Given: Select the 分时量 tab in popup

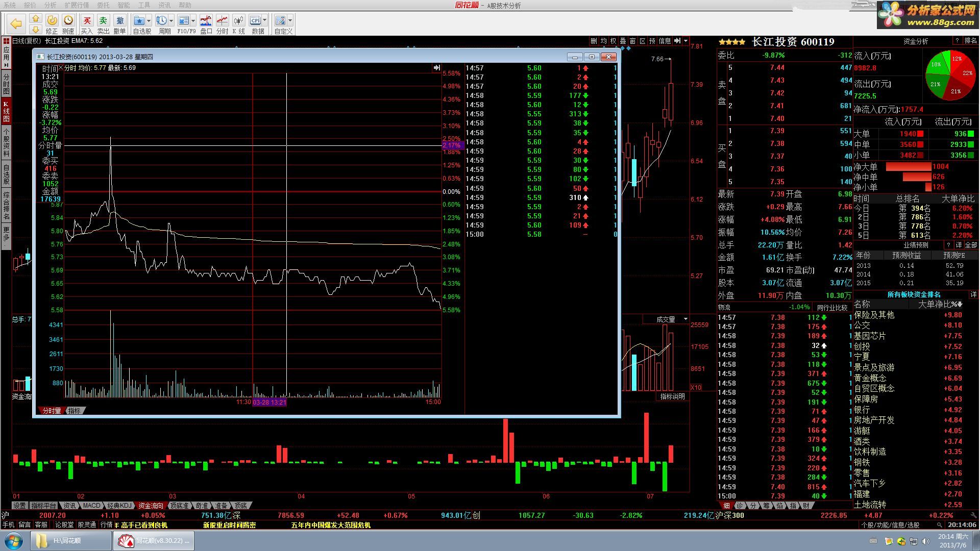Looking at the screenshot, I should tap(52, 411).
